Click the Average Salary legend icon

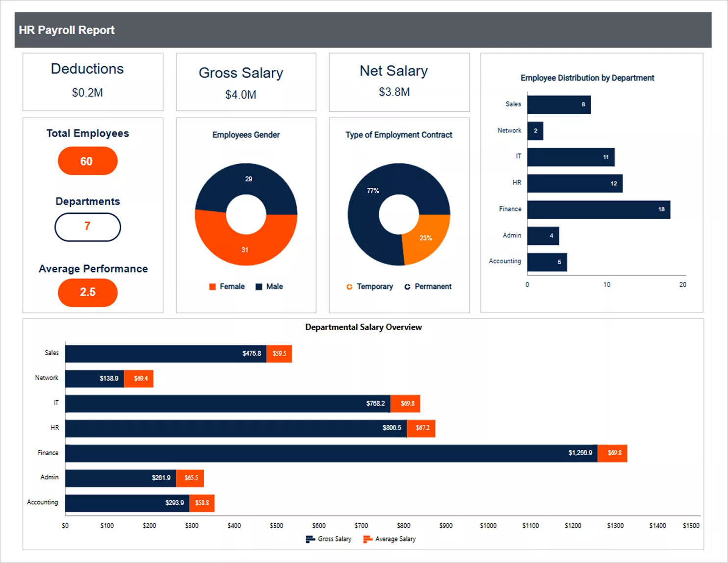[367, 539]
